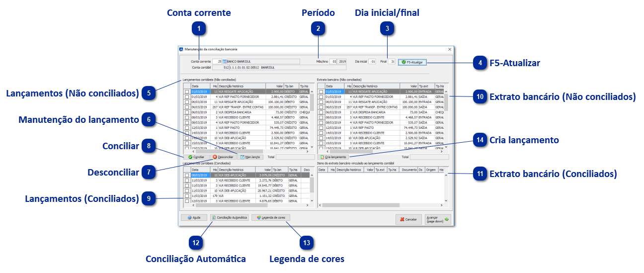Open the Conta corrente lookup icon

pyautogui.click(x=224, y=62)
